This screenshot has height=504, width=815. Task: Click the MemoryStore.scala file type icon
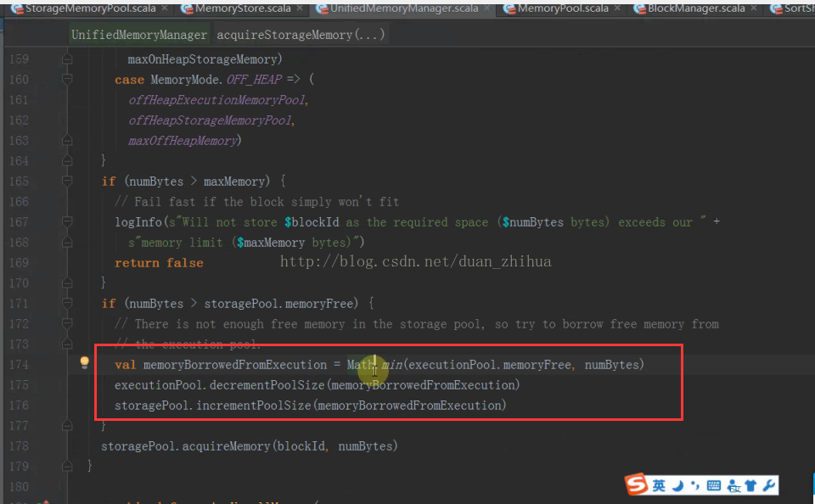[x=187, y=8]
